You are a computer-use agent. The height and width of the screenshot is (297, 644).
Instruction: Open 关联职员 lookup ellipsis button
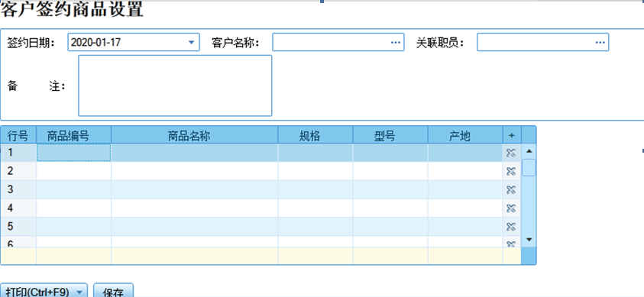click(x=600, y=42)
